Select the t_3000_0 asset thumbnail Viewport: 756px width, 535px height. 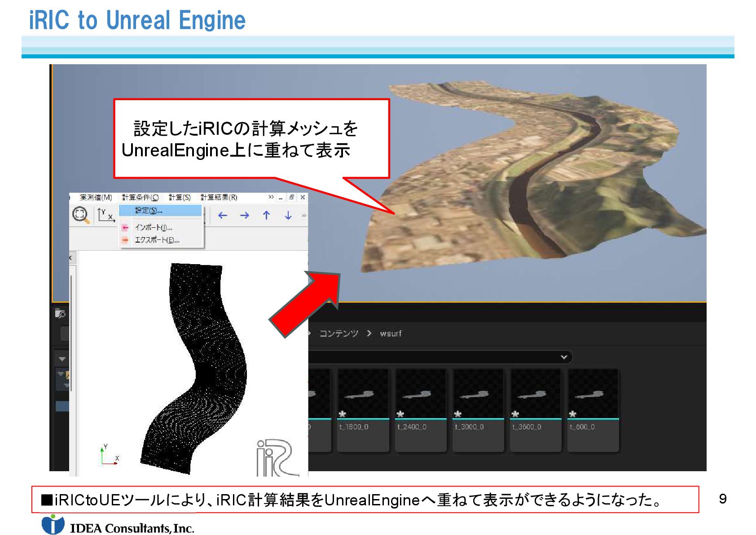pos(478,394)
